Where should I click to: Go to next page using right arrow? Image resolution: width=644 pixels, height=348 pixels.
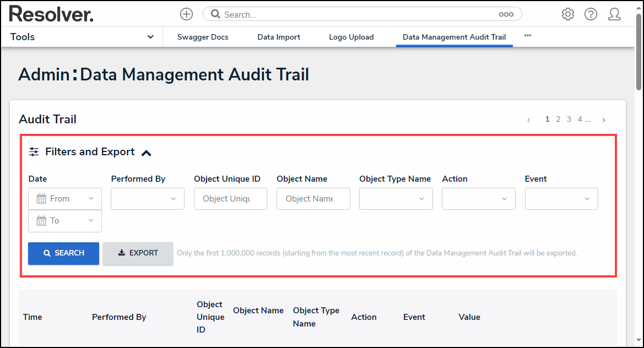click(604, 120)
